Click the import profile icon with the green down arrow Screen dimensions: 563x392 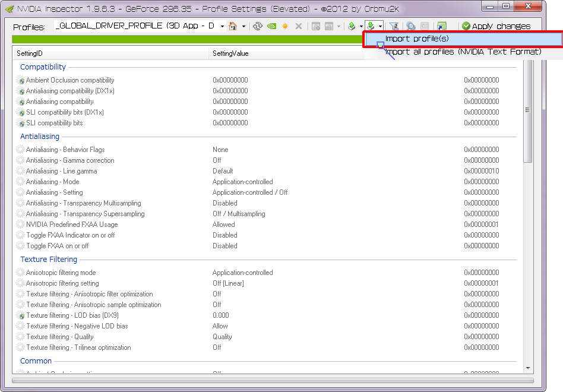coord(371,26)
